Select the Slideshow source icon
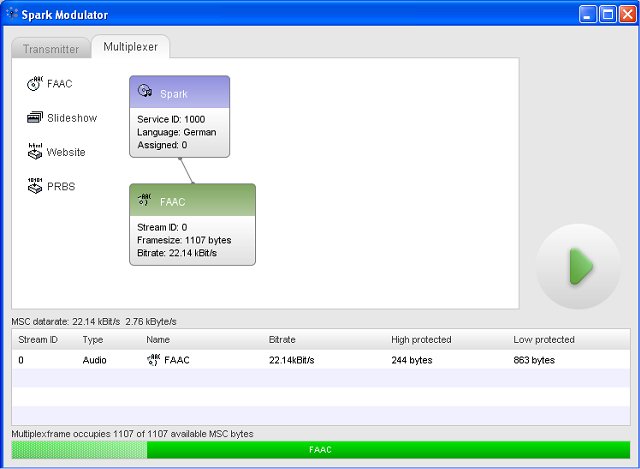Viewport: 640px width, 469px height. tap(35, 118)
